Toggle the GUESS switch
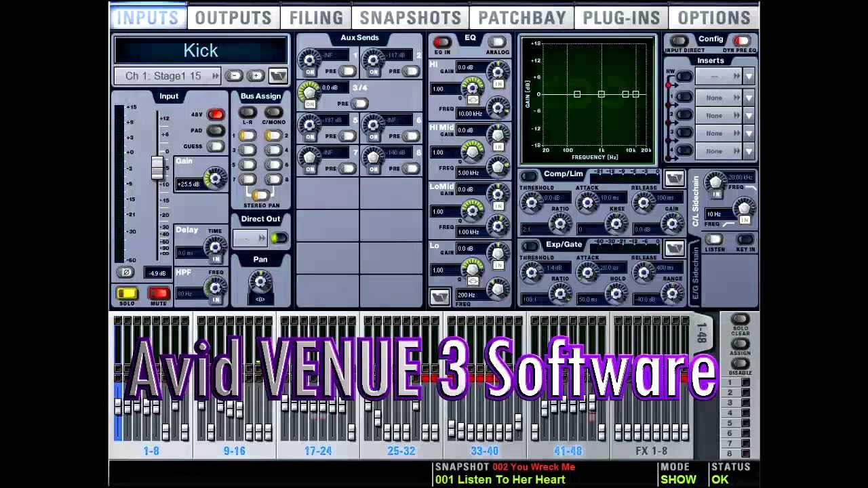Viewport: 868px width, 488px height. click(x=216, y=146)
